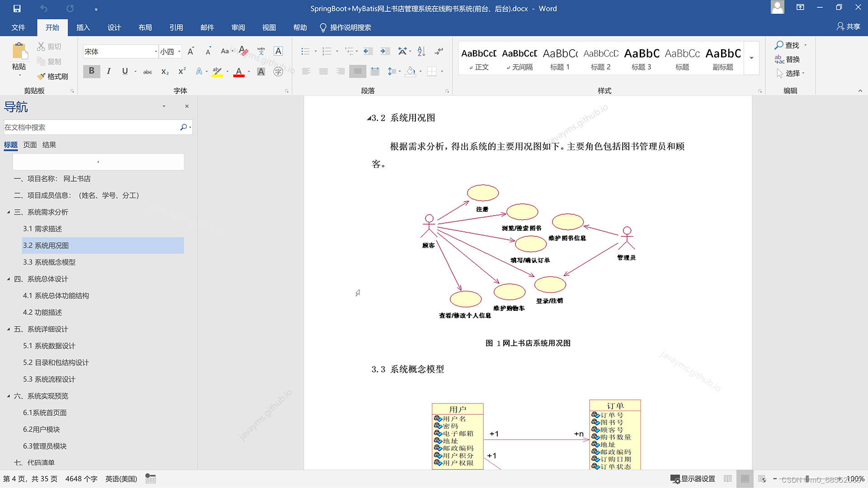Viewport: 868px width, 488px height.
Task: Collapse the 三、系统需求分析 heading in navigation
Action: [9, 212]
